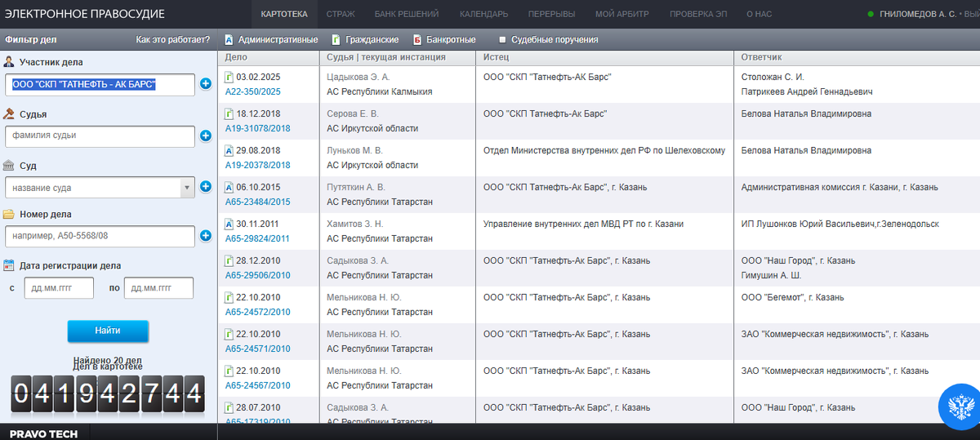Click administrative icon for A19-20378/2018
Viewport: 980px width, 440px height.
click(x=229, y=150)
